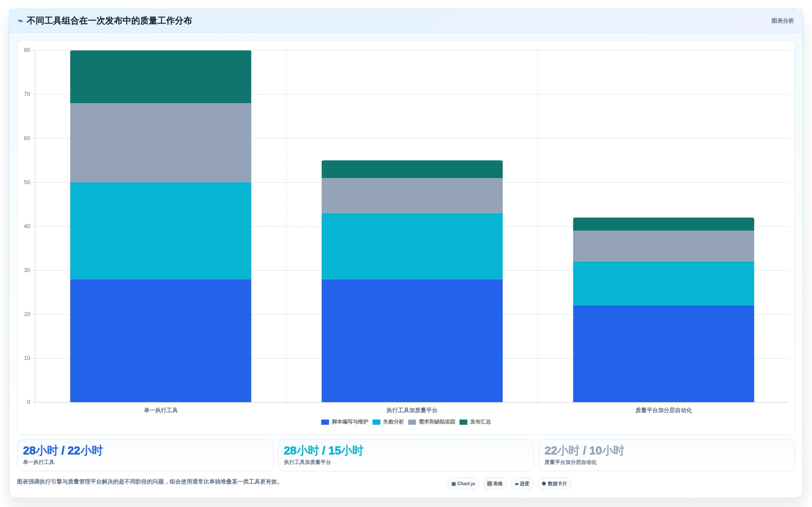Image resolution: width=812 pixels, height=507 pixels.
Task: Click the y-axis tick label 80
Action: point(27,50)
